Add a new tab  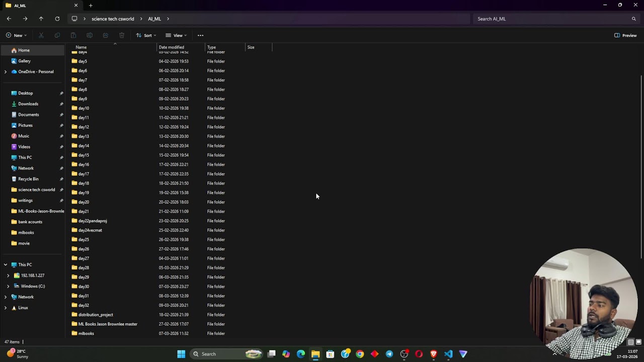tap(91, 6)
